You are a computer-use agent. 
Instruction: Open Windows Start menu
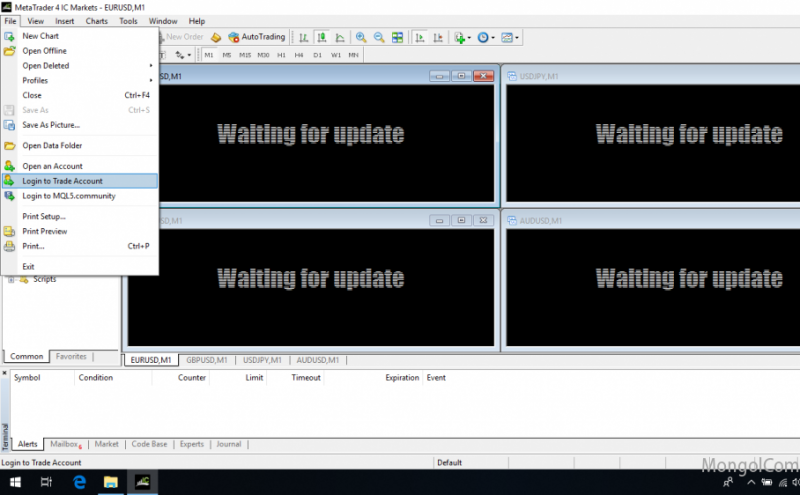click(15, 482)
